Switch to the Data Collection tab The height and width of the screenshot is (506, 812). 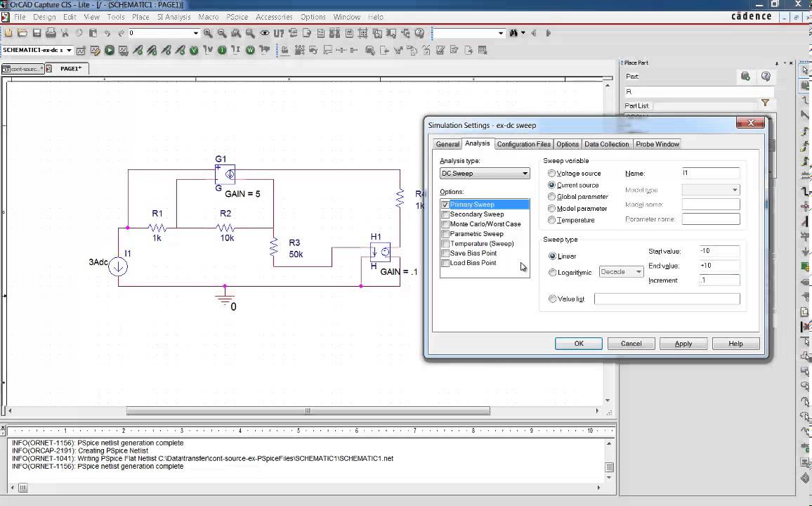[x=606, y=145]
